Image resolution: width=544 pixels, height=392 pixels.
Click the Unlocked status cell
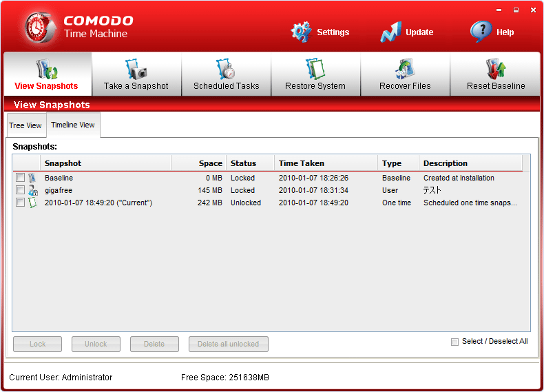pyautogui.click(x=246, y=203)
